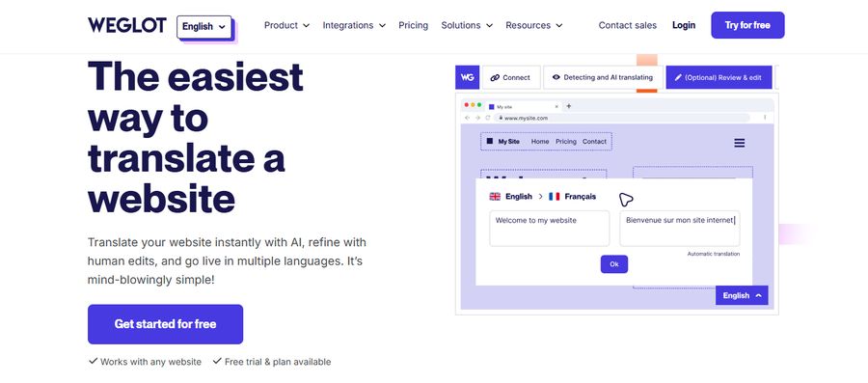This screenshot has height=383, width=868.
Task: Click the WG square icon in demo
Action: coord(467,77)
